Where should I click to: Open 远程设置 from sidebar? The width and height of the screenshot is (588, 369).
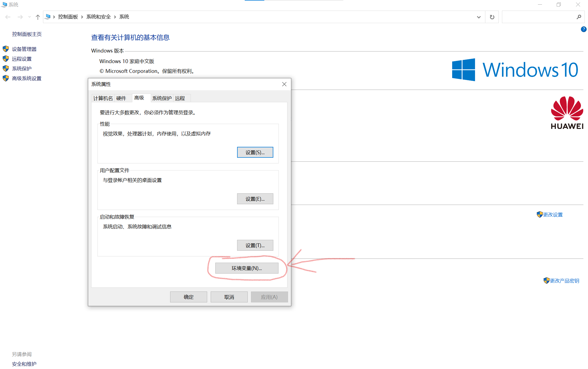click(x=22, y=59)
